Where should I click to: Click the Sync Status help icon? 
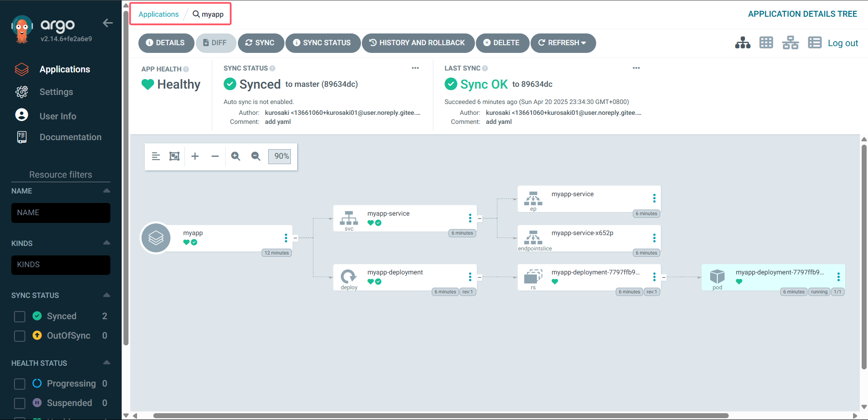[x=272, y=68]
